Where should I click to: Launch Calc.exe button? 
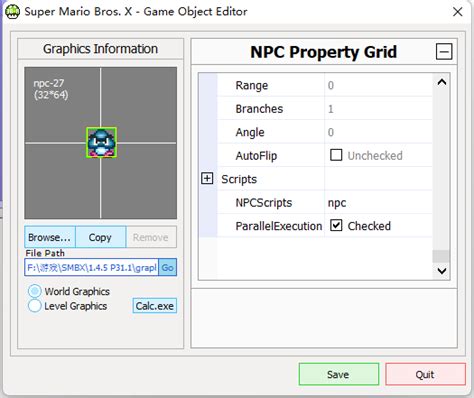155,306
